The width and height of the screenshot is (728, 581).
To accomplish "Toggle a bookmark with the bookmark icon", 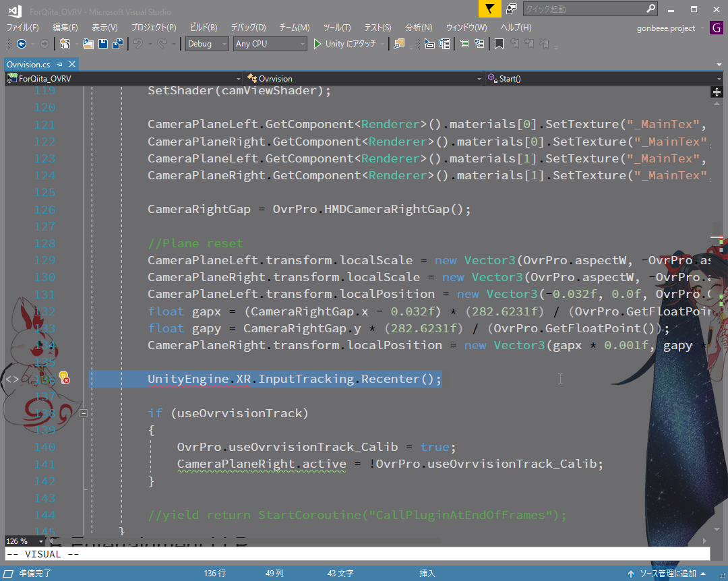I will [x=499, y=44].
